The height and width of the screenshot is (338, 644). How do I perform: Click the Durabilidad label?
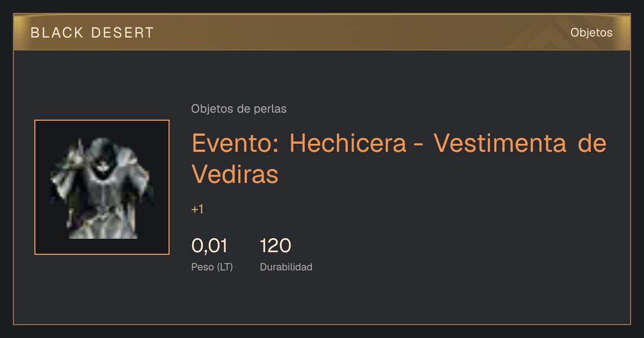click(286, 267)
